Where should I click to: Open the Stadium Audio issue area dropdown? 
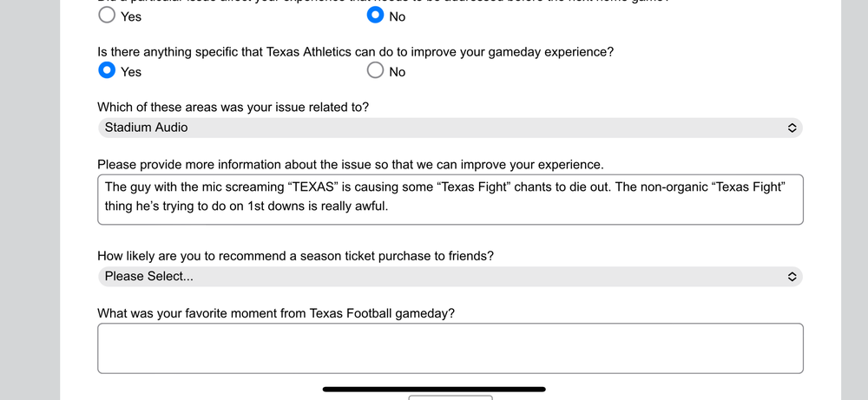tap(450, 128)
